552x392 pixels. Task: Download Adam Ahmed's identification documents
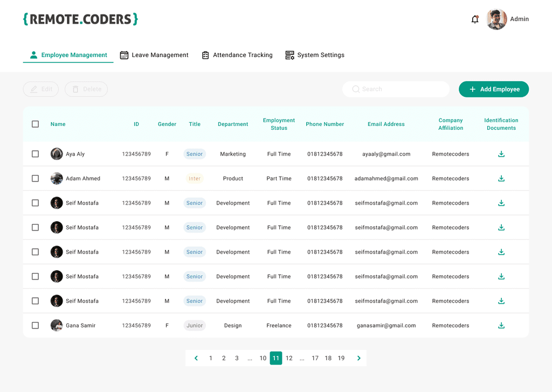(x=501, y=179)
